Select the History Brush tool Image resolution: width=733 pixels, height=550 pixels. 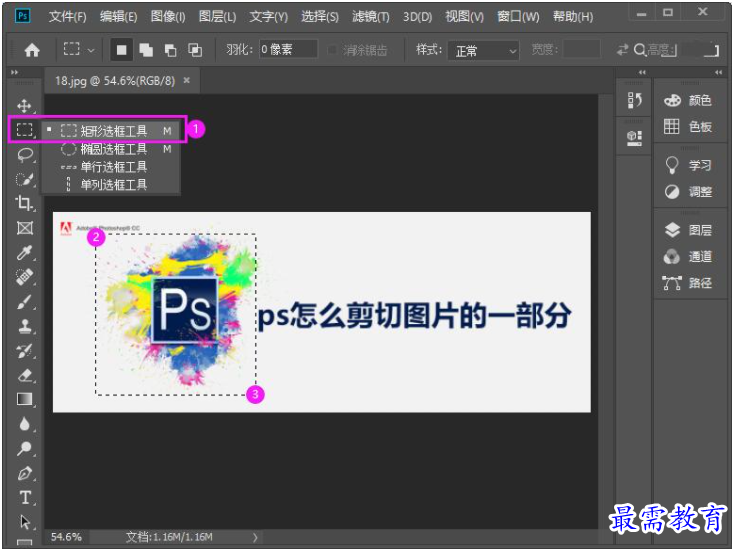point(24,350)
